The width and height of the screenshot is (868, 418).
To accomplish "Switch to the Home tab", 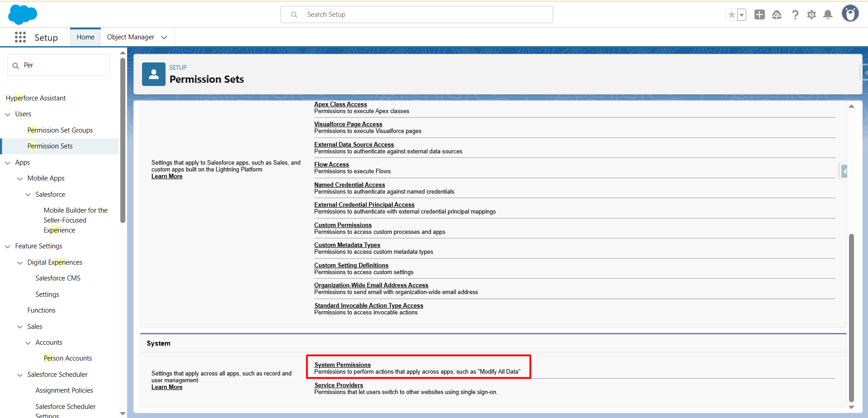I will 85,37.
